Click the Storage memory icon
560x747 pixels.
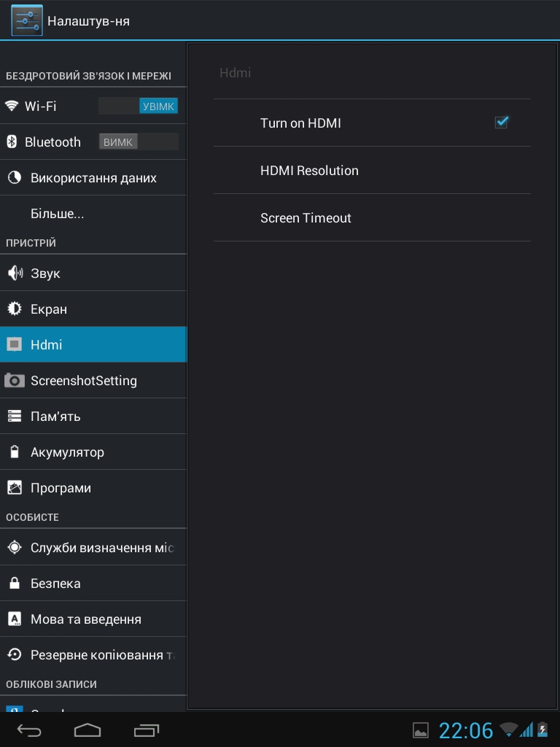pyautogui.click(x=15, y=417)
